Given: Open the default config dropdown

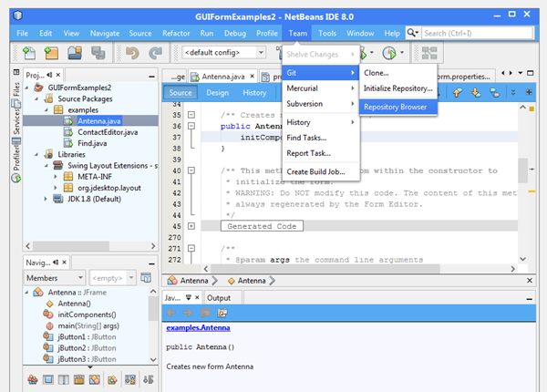Looking at the screenshot, I should point(228,53).
